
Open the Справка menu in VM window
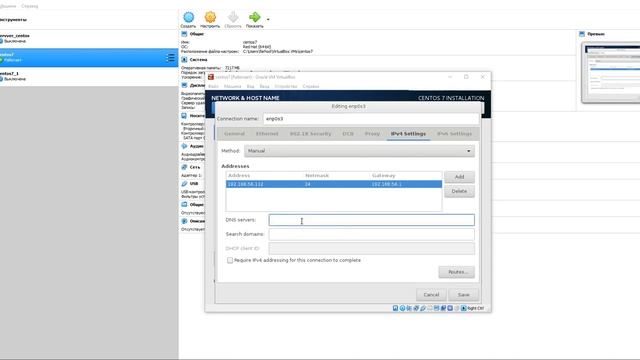tap(311, 87)
